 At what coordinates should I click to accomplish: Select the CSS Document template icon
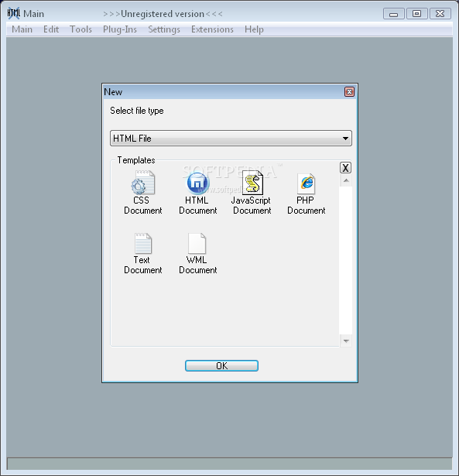(x=143, y=183)
